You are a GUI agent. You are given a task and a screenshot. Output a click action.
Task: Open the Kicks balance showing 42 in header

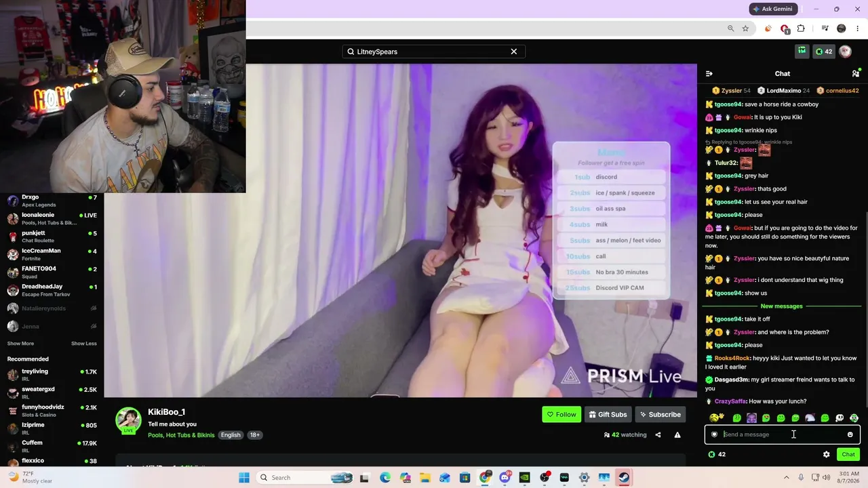824,52
